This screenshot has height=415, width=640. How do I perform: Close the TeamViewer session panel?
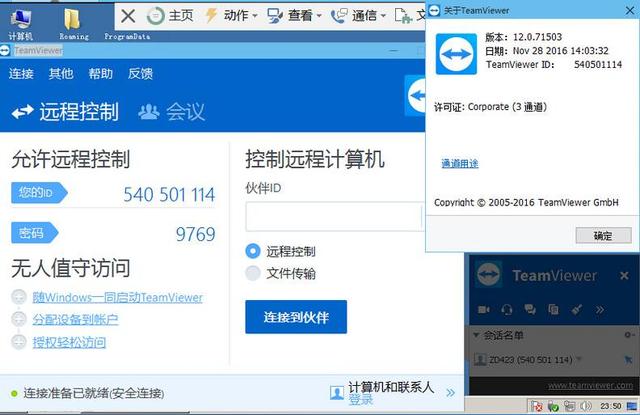(624, 276)
